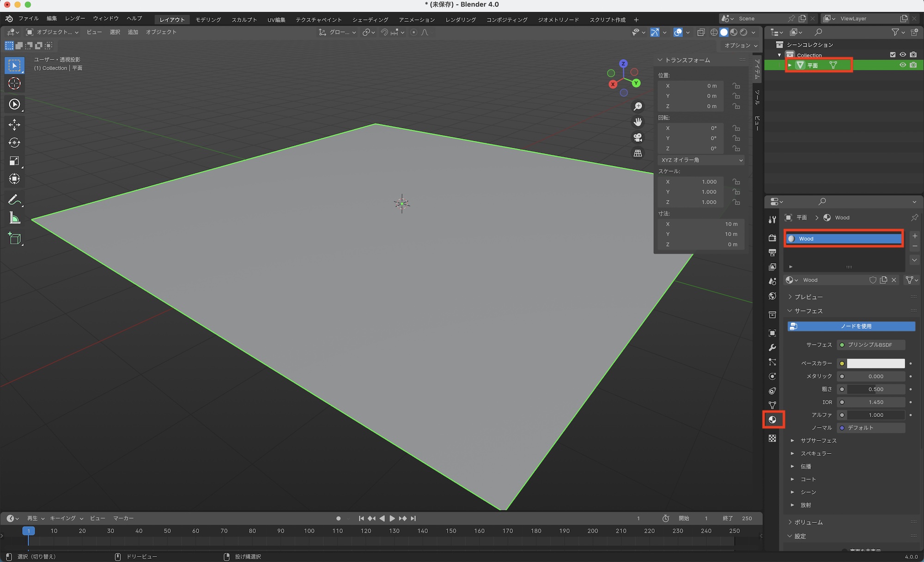The width and height of the screenshot is (924, 562).
Task: Hide the 平面 object in the viewport
Action: click(x=903, y=65)
